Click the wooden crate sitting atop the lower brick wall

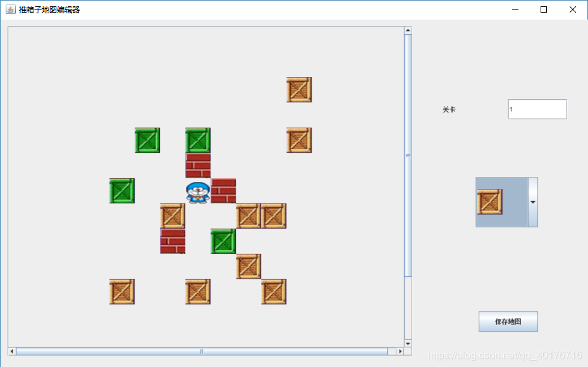(x=173, y=215)
